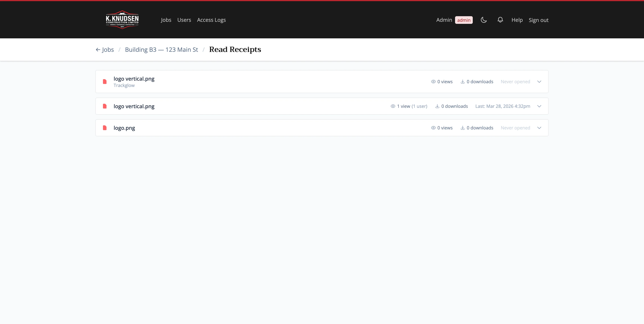The width and height of the screenshot is (644, 324).
Task: Click the Trackglow label under logo vertical.png
Action: pyautogui.click(x=124, y=85)
